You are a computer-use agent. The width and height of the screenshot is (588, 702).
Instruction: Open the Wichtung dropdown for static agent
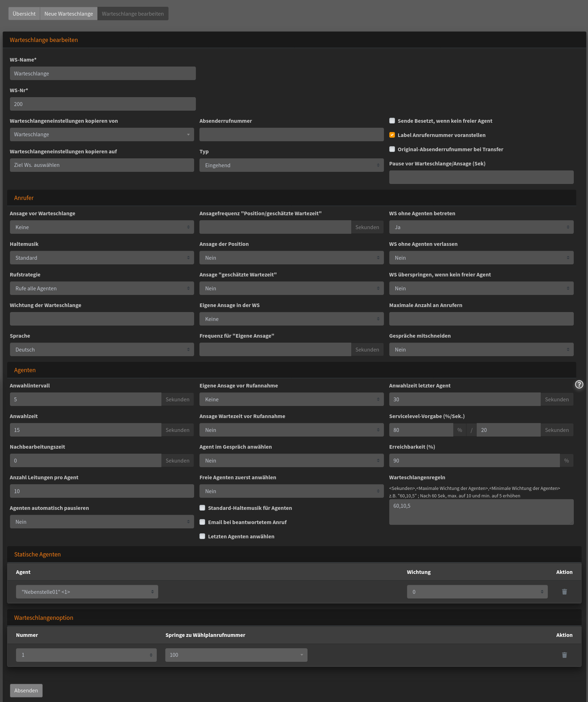tap(477, 592)
